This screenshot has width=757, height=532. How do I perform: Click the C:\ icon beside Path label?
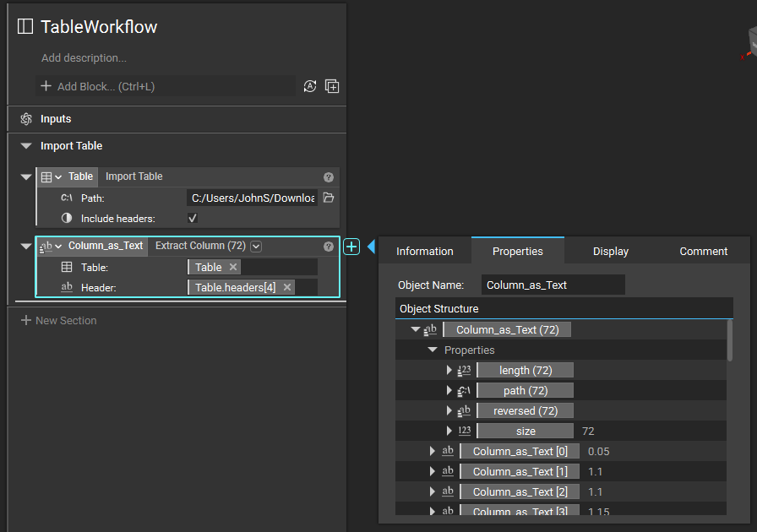(67, 198)
